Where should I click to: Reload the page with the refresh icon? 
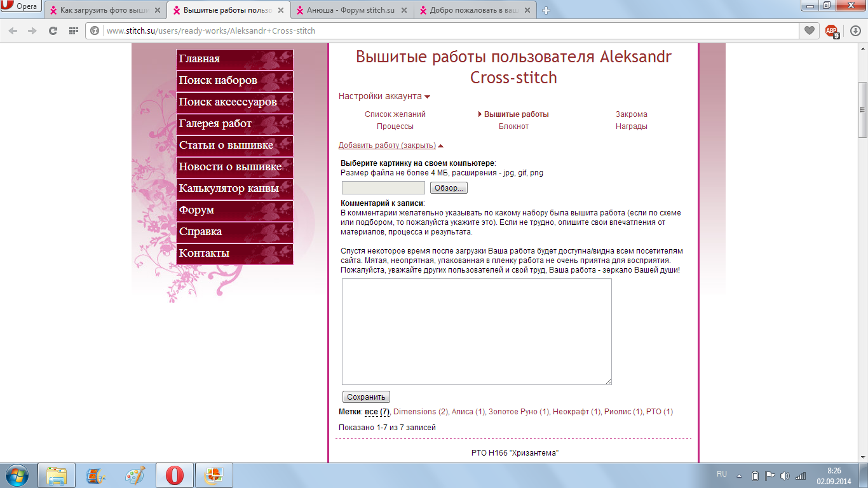53,30
